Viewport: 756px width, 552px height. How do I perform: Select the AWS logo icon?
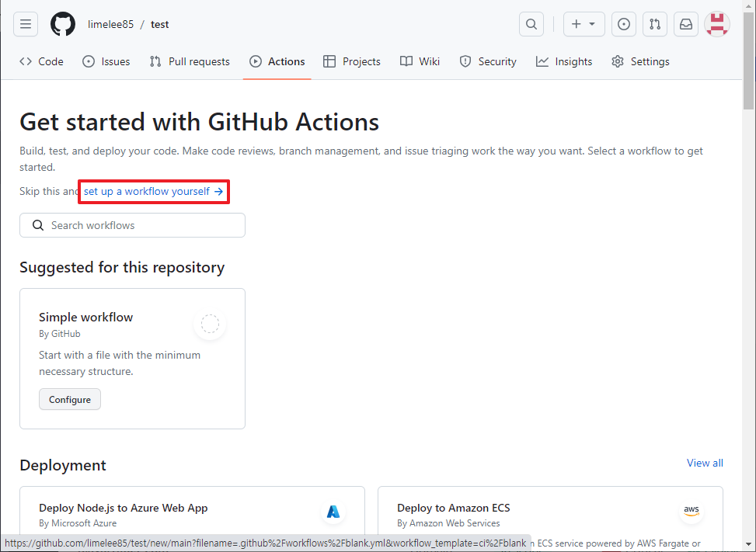coord(692,512)
